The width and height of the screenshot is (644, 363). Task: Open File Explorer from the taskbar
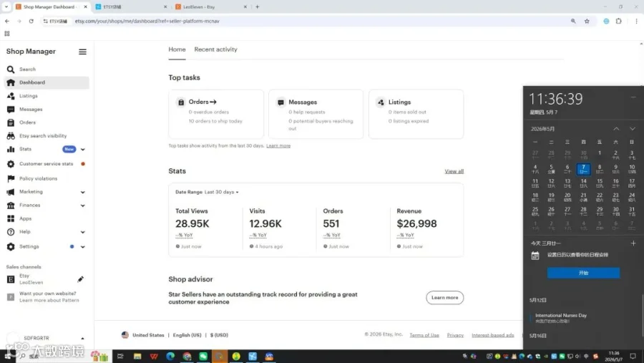click(x=137, y=357)
